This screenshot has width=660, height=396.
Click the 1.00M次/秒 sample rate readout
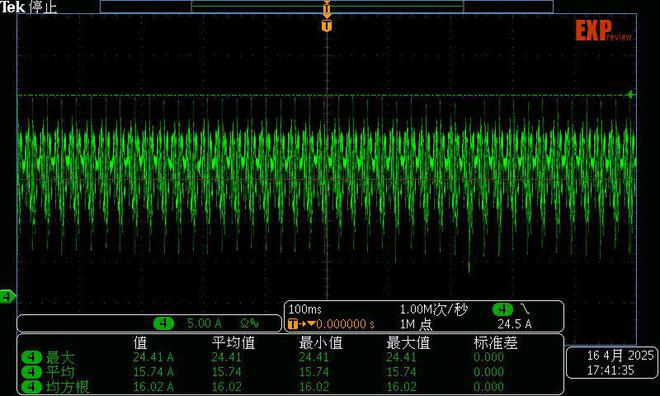(x=434, y=309)
